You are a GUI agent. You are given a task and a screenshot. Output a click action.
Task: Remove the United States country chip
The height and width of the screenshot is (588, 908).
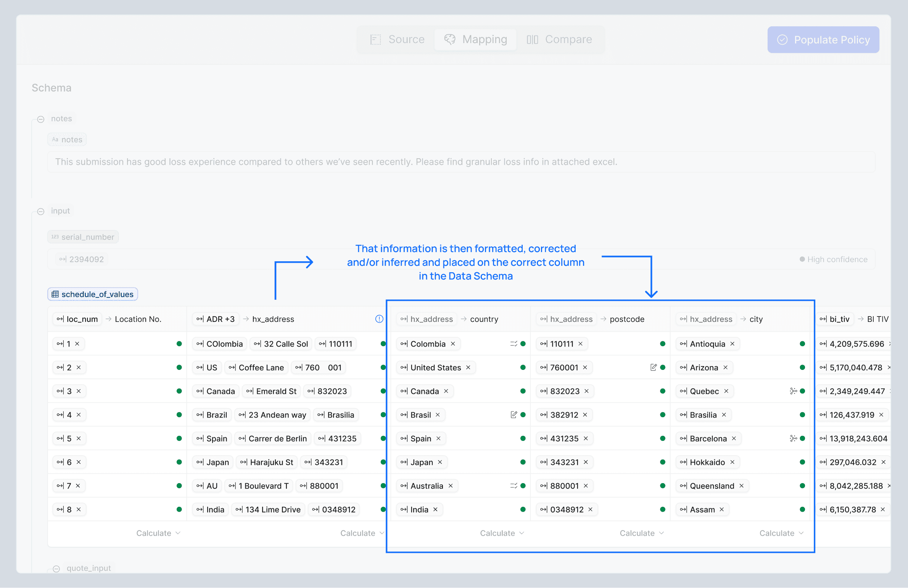(468, 367)
